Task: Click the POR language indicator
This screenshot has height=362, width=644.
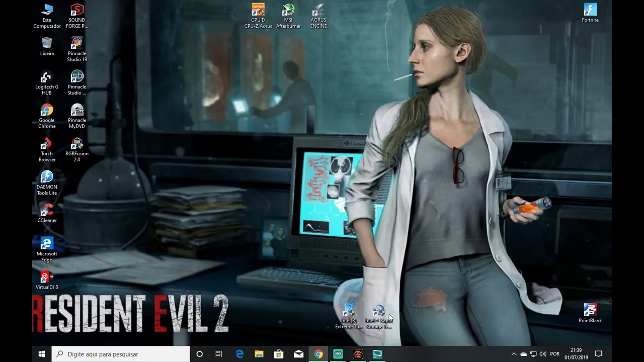Action: (555, 354)
